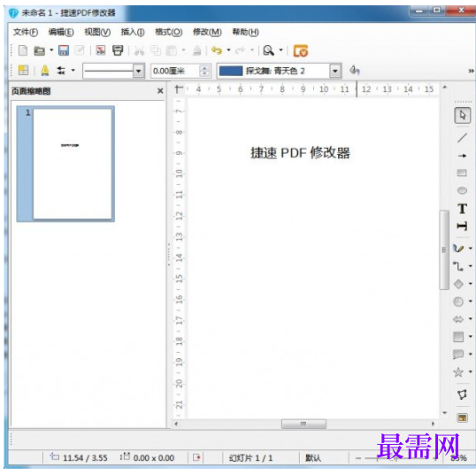Open the fill color dropdown showing 青天色 2
The width and height of the screenshot is (476, 474).
pos(334,71)
